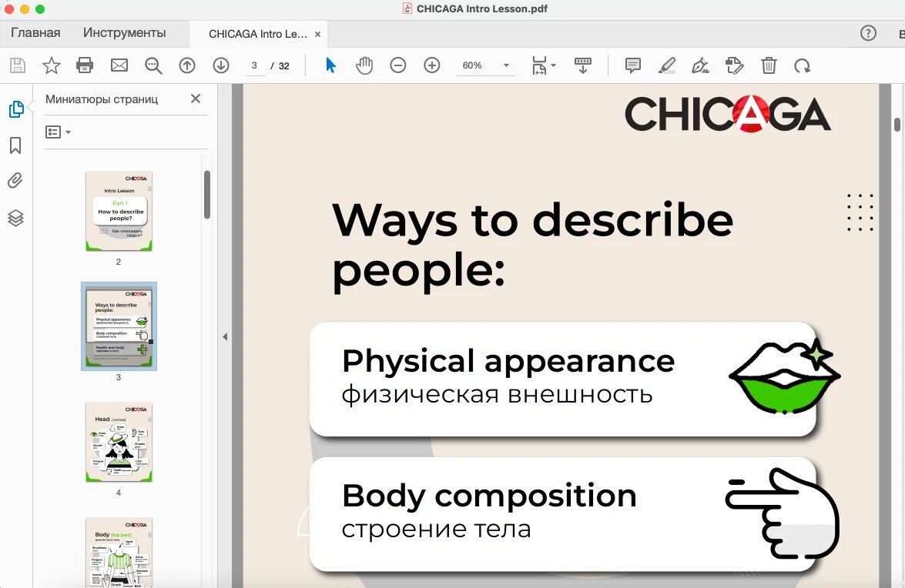This screenshot has width=905, height=588.
Task: Switch to Главная tab
Action: pyautogui.click(x=35, y=33)
